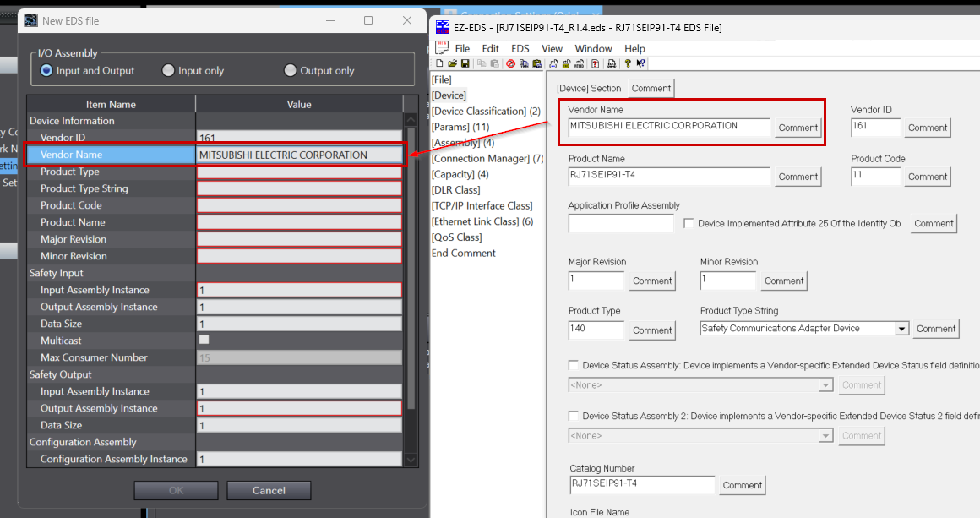Select [Device Classification] (2) tree entry

pyautogui.click(x=486, y=112)
